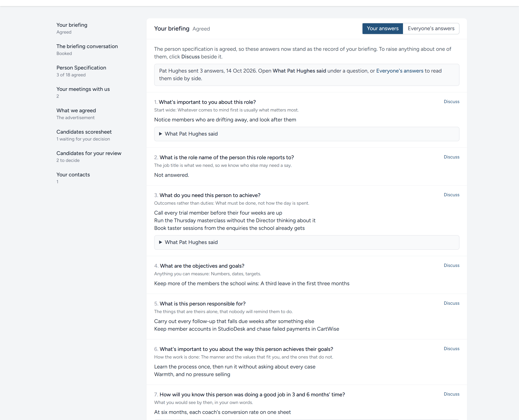Click Discuss beside question 3

(451, 195)
